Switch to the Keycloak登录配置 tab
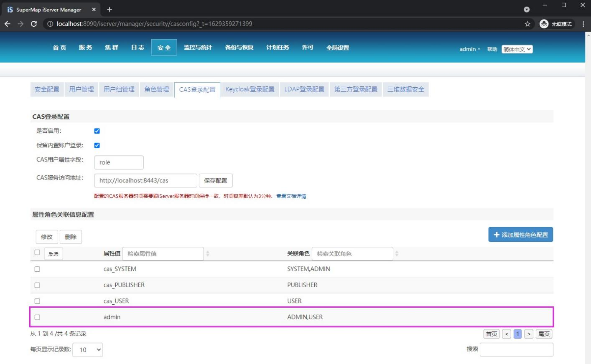Screen dimensions: 591x364 (250, 89)
